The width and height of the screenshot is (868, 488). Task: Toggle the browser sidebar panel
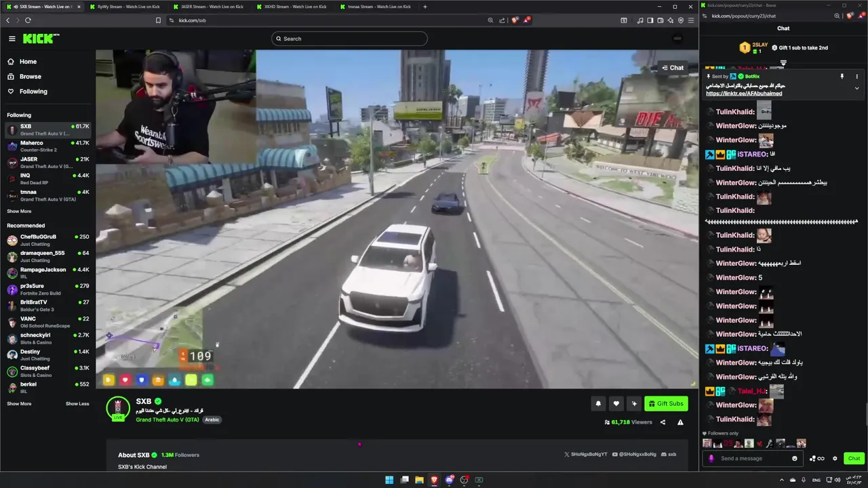coord(650,20)
